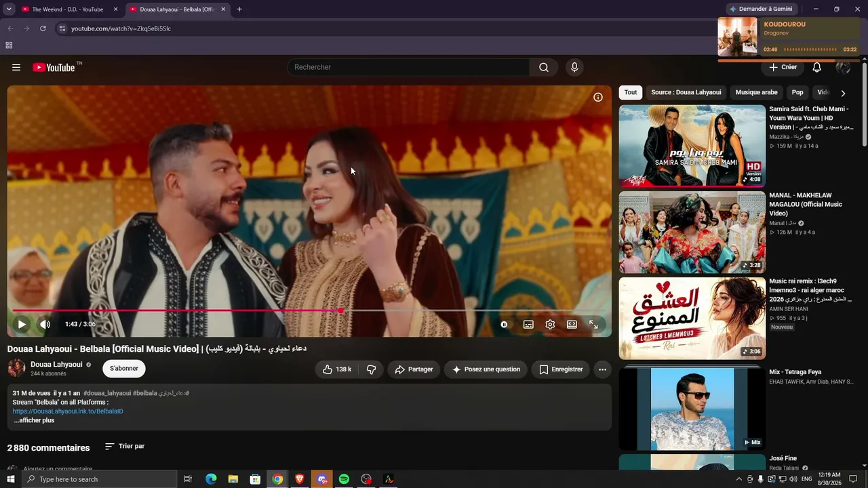Enter fullscreen video mode
The width and height of the screenshot is (868, 488).
pos(593,324)
